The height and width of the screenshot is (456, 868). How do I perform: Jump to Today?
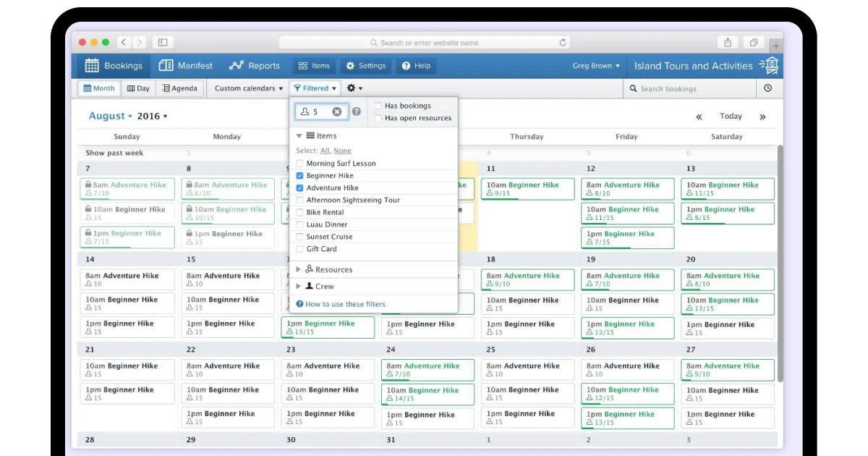tap(731, 117)
